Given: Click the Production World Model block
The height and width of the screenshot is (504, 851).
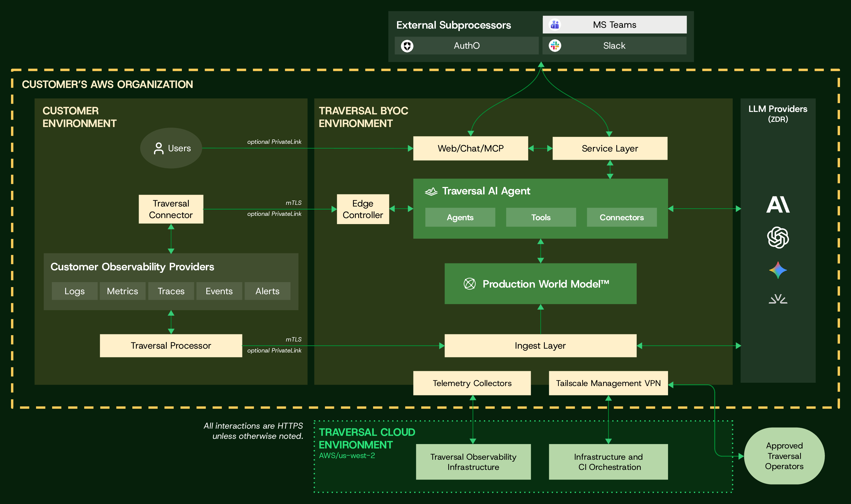Looking at the screenshot, I should coord(540,283).
